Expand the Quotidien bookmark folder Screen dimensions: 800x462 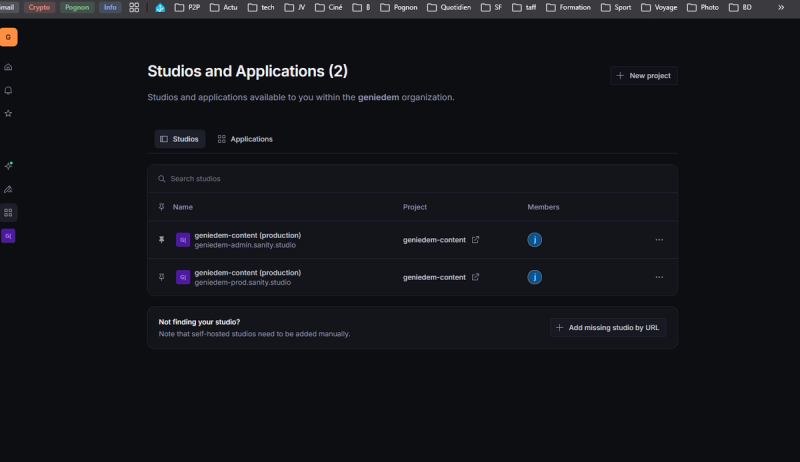coord(449,7)
